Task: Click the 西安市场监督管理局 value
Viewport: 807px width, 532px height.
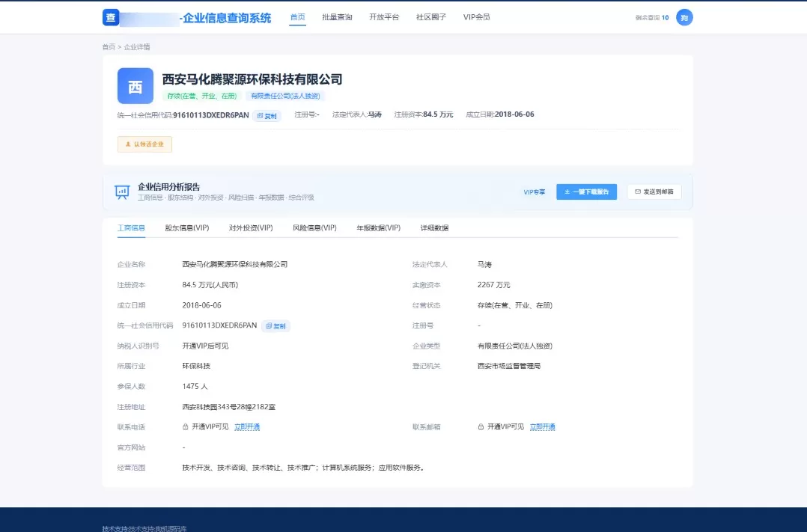Action: coord(509,367)
